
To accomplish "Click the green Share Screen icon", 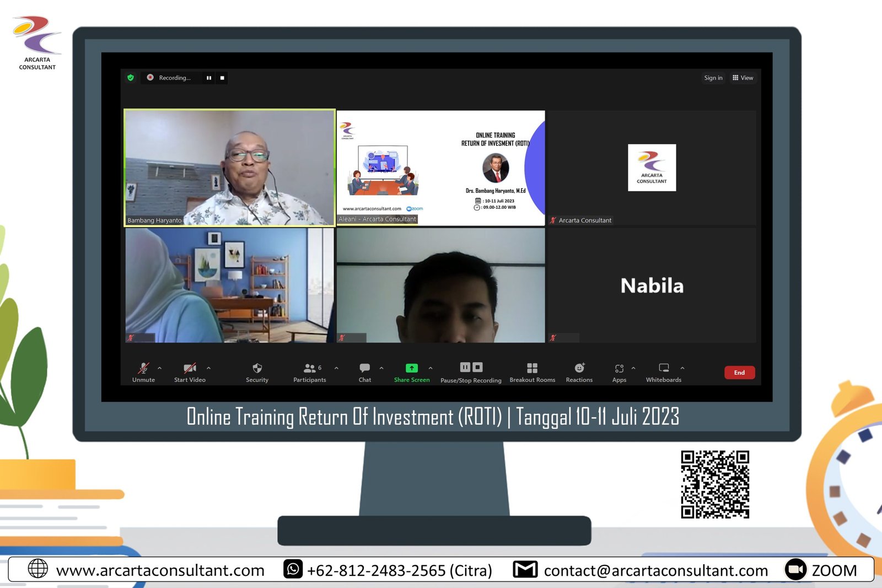I will (412, 368).
